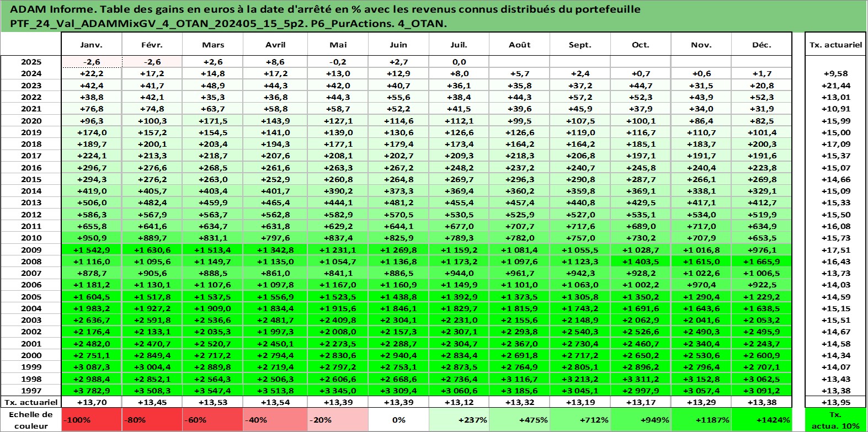Select the '+1 630,6' cell for Févr. 2009
This screenshot has width=868, height=432.
(x=152, y=249)
